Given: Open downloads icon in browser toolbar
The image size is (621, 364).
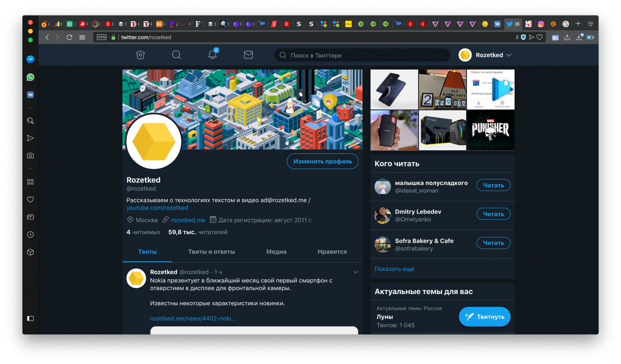Looking at the screenshot, I should click(579, 37).
